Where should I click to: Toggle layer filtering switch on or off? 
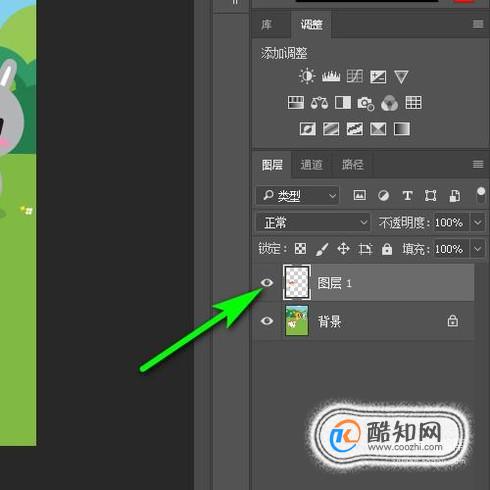[x=481, y=195]
